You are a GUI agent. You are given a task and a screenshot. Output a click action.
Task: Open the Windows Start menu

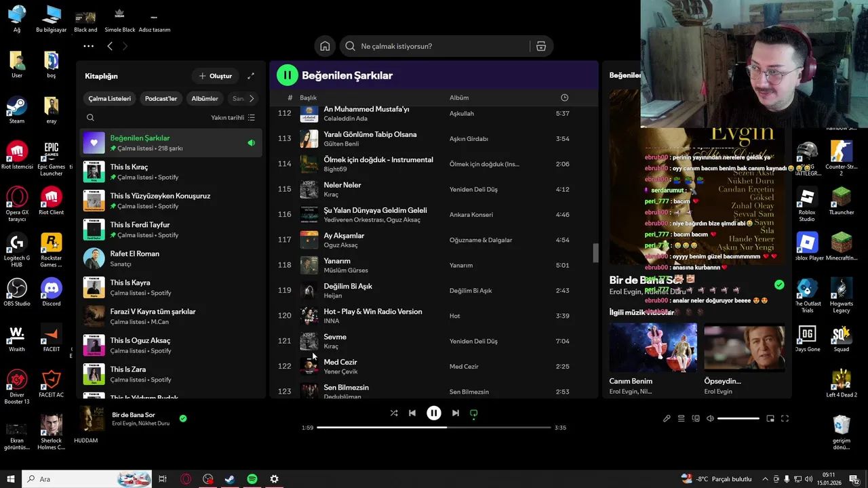(x=11, y=479)
